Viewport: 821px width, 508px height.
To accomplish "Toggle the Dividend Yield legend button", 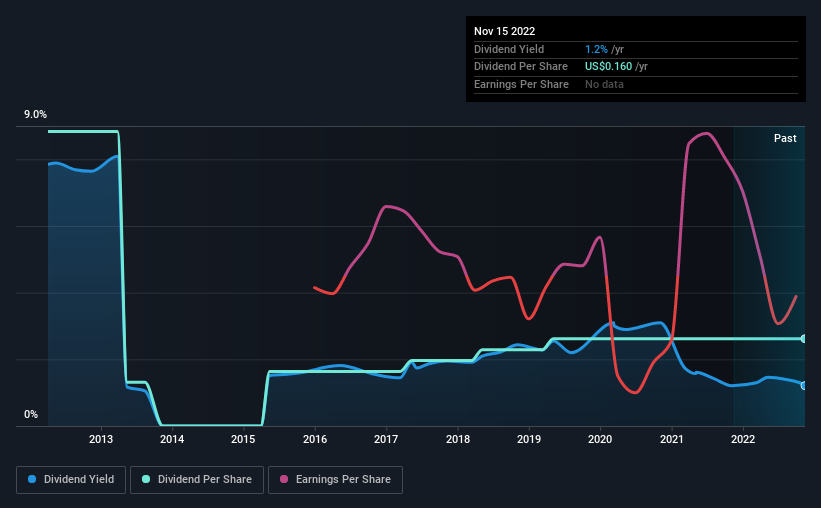I will (71, 480).
